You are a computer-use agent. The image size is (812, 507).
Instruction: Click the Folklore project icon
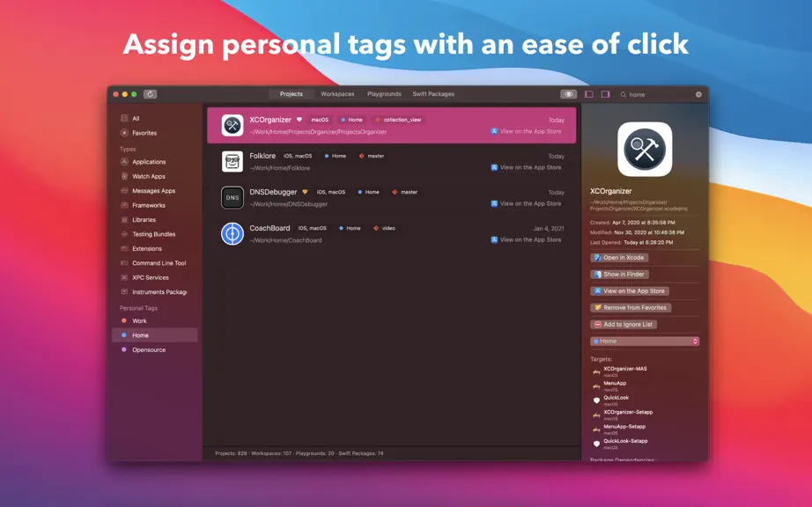233,161
